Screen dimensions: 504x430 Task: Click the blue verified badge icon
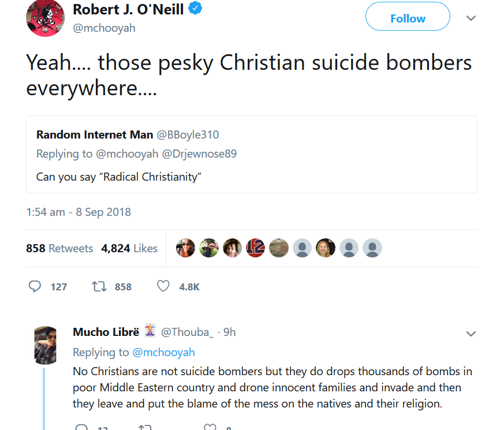[195, 8]
